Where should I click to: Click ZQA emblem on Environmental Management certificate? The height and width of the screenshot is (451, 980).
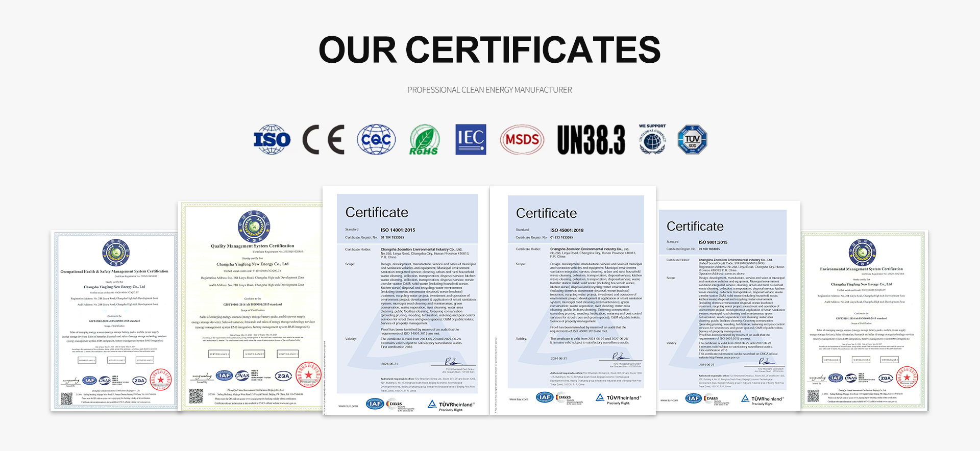[862, 252]
